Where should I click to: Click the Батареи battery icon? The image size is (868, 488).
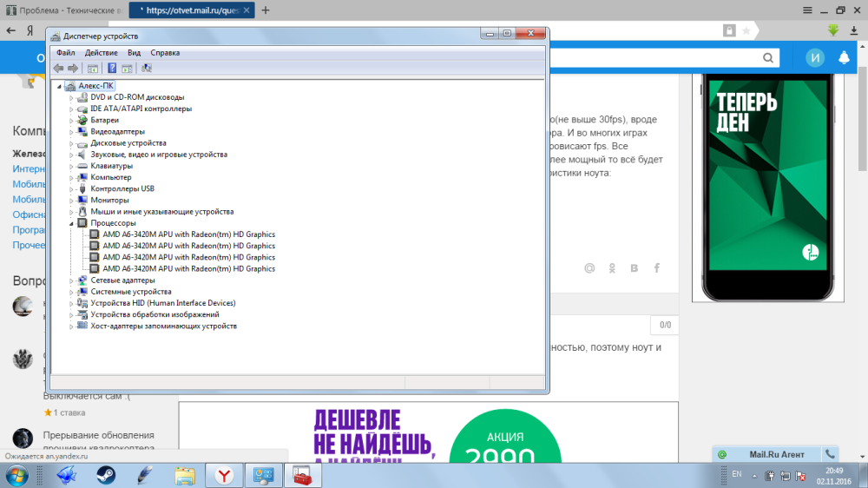(82, 120)
